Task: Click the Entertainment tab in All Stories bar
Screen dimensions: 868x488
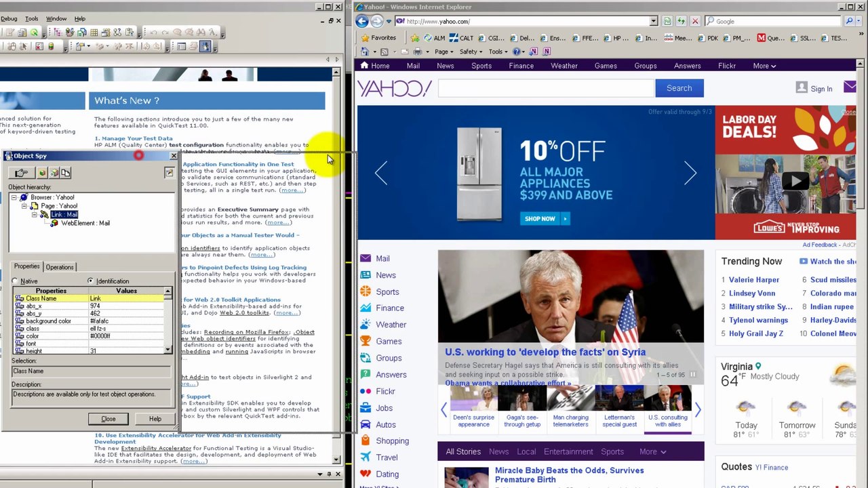Action: tap(568, 451)
